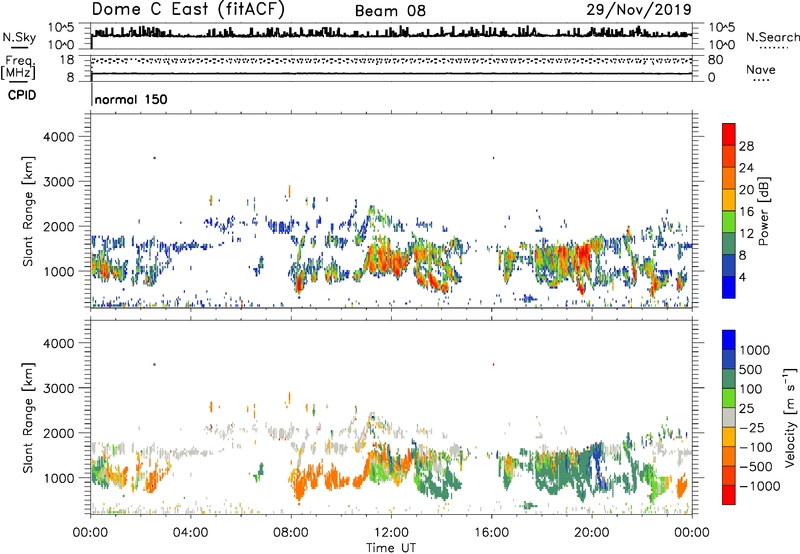
Task: Pick the red top segment of power colorbar
Action: tap(729, 135)
